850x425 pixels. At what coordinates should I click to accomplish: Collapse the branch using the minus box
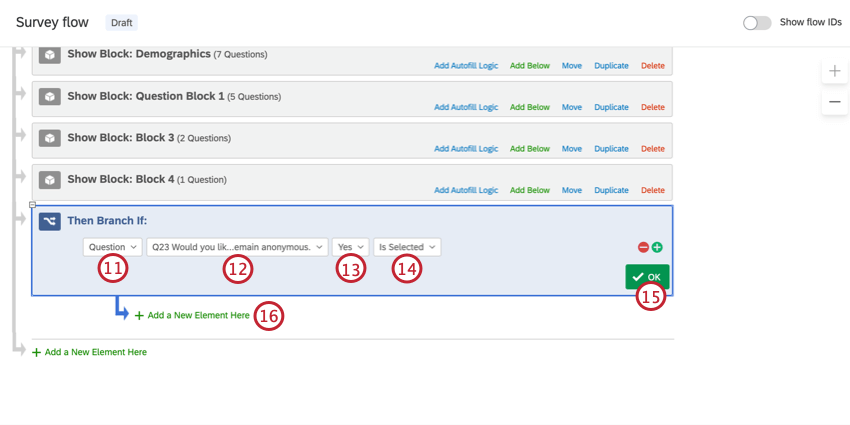(x=33, y=205)
